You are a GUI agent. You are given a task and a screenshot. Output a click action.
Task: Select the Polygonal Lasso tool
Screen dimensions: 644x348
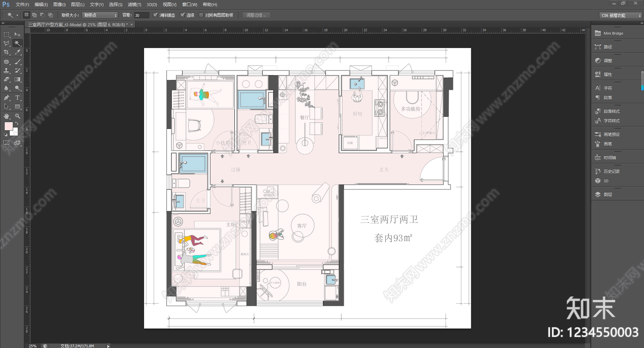[x=6, y=43]
